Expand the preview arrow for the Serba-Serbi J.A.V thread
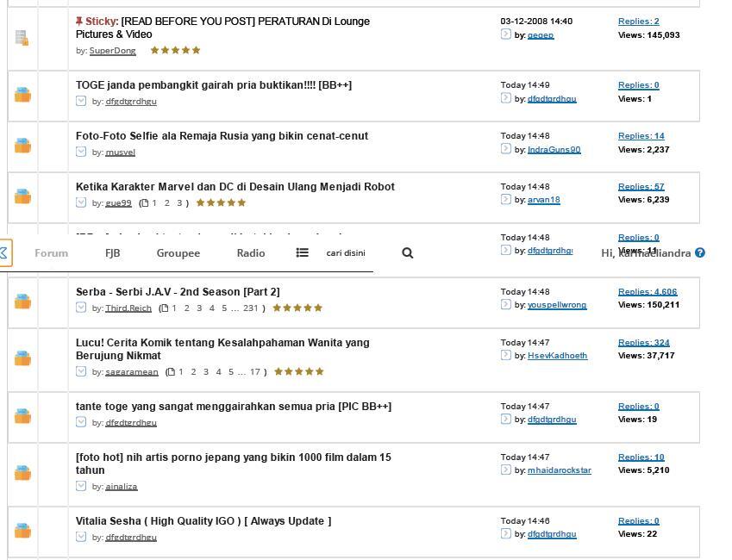The width and height of the screenshot is (732, 560). click(x=81, y=308)
